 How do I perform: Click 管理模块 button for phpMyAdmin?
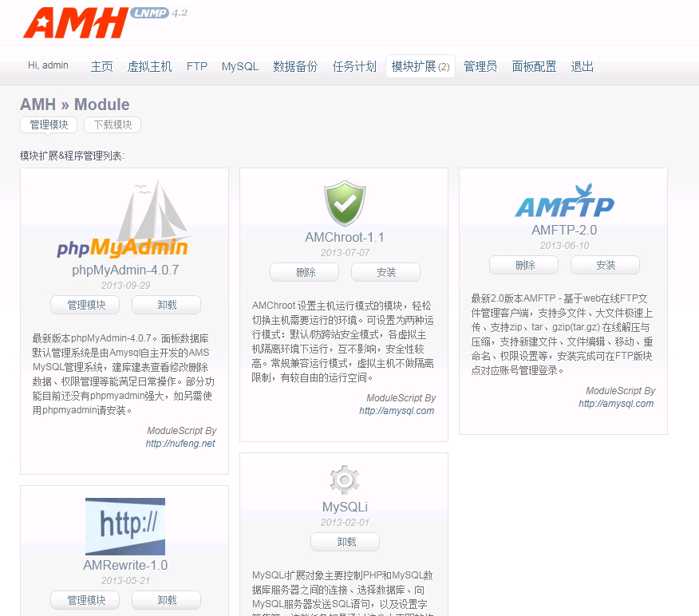(85, 305)
